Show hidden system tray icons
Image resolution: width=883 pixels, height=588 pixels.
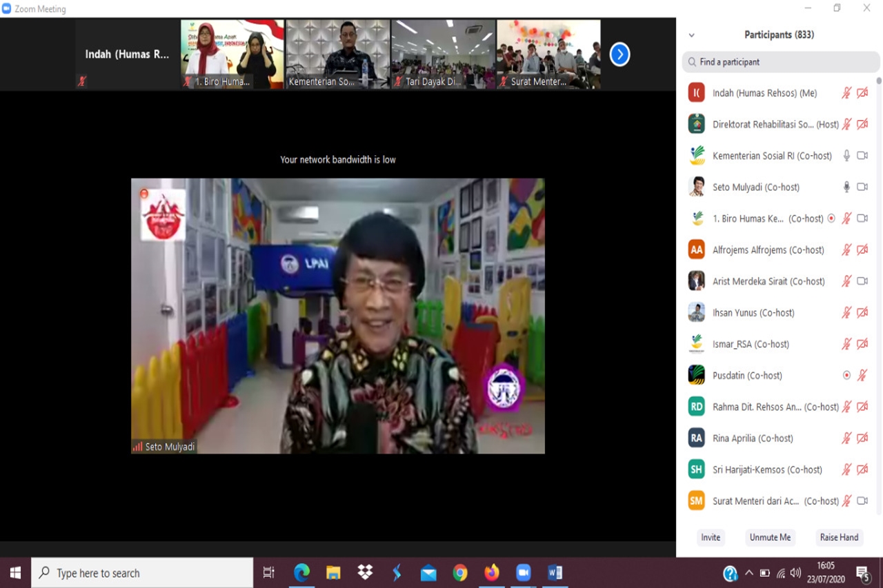pyautogui.click(x=749, y=573)
